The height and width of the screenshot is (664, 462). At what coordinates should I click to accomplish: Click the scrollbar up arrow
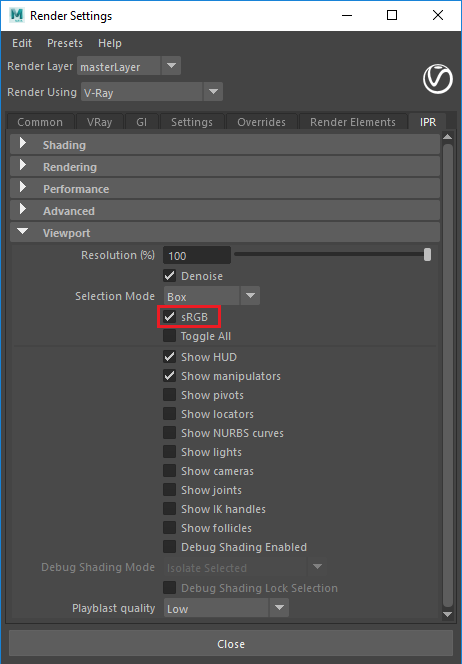coord(448,136)
